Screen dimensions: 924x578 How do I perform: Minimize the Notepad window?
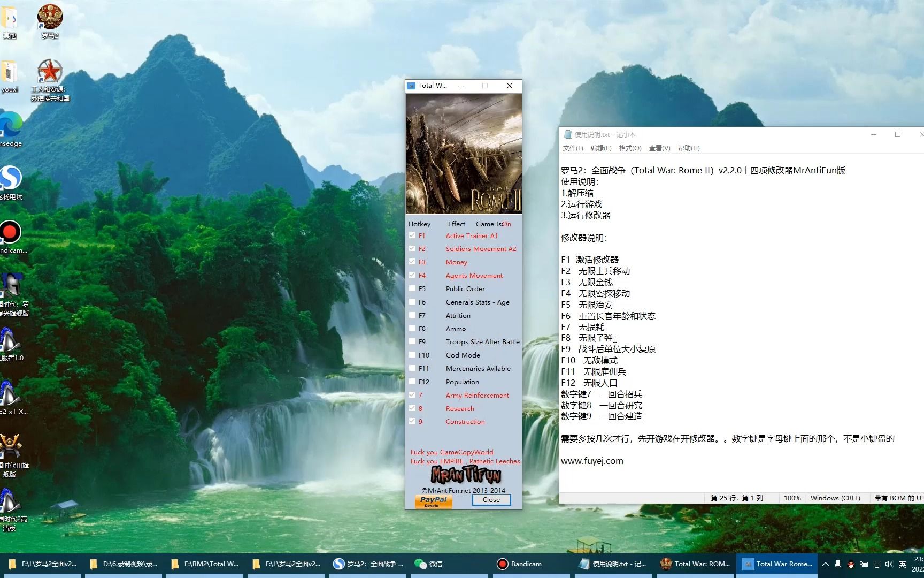pos(874,134)
